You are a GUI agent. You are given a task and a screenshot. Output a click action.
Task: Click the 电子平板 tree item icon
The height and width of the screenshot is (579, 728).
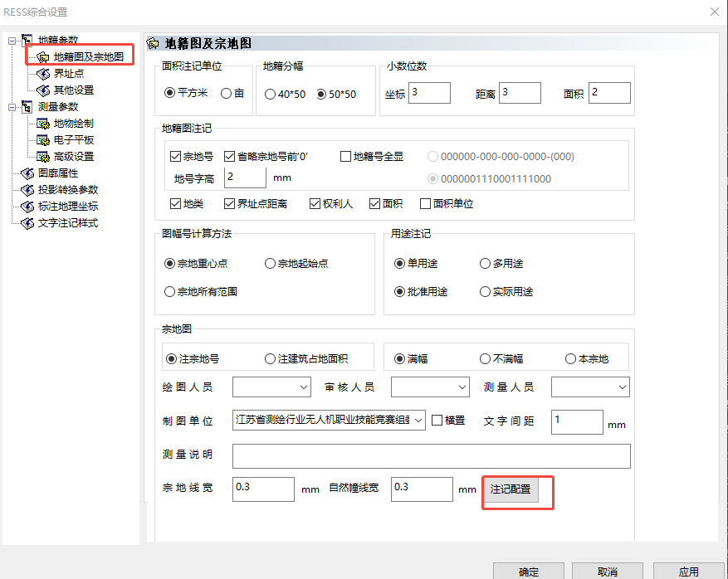click(x=42, y=140)
